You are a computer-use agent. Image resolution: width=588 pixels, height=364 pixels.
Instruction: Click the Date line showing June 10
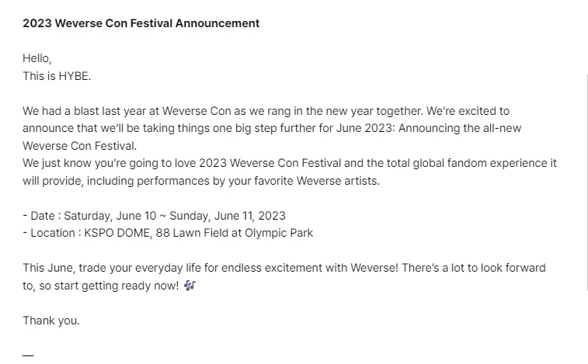pyautogui.click(x=154, y=216)
